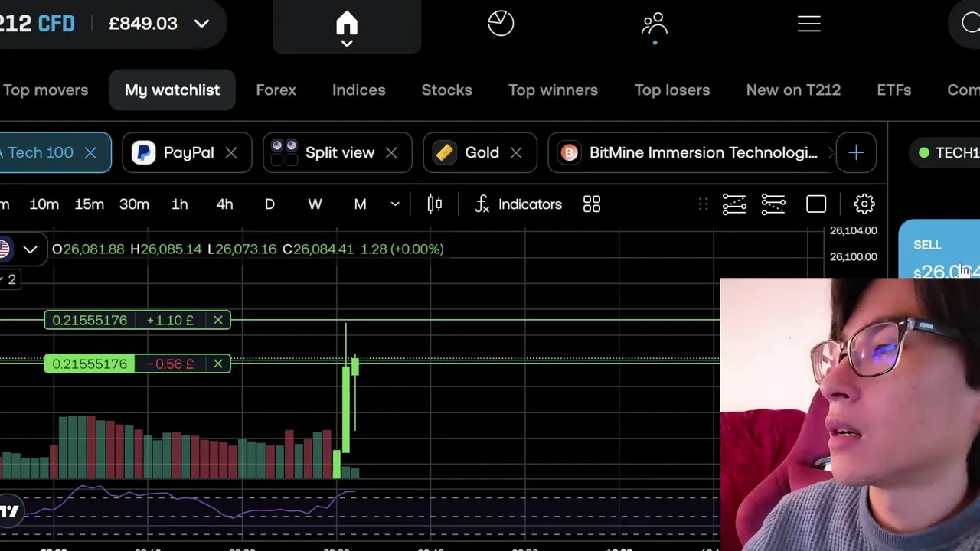Open ETFs tab
The width and height of the screenshot is (980, 551).
tap(893, 90)
